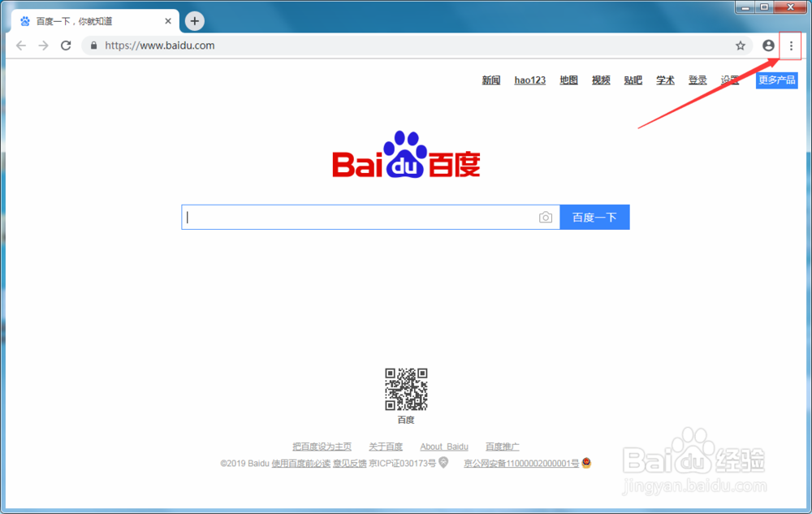Open the 视频 link
812x514 pixels.
coord(601,80)
